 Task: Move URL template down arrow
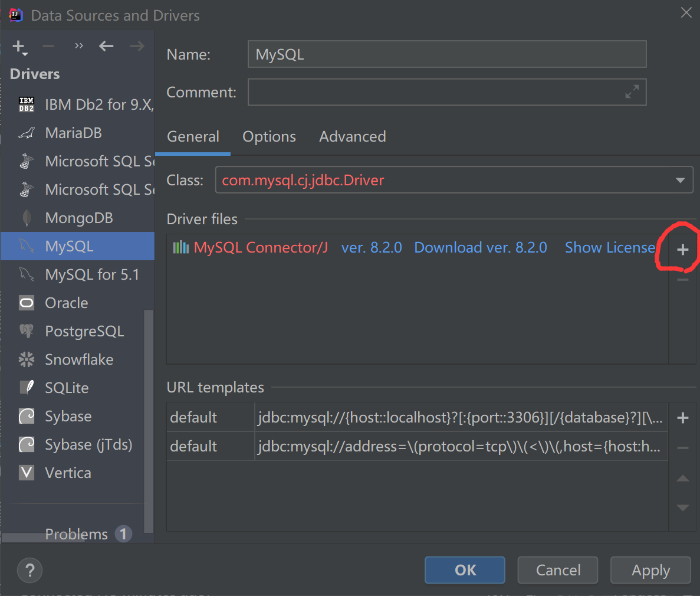pyautogui.click(x=682, y=507)
